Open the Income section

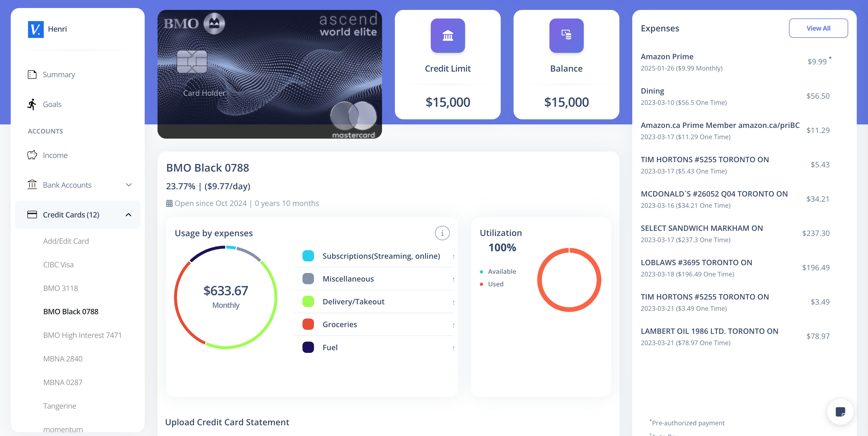55,155
